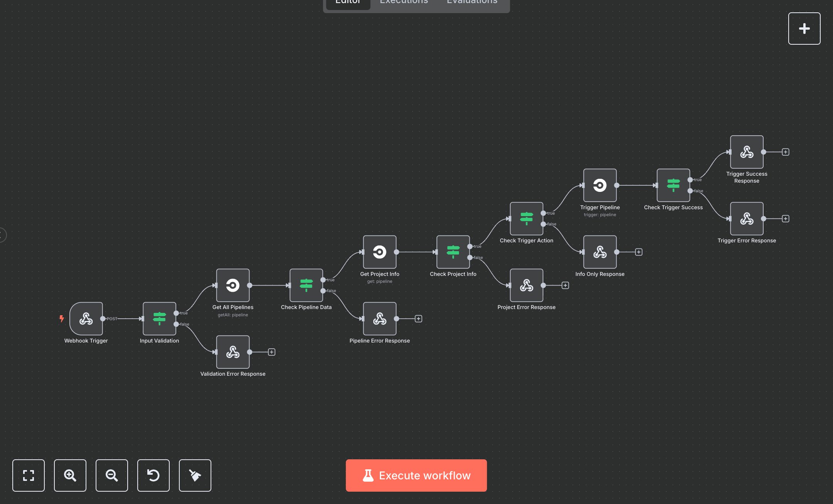Add a new node using the plus button
The width and height of the screenshot is (833, 504).
(804, 28)
